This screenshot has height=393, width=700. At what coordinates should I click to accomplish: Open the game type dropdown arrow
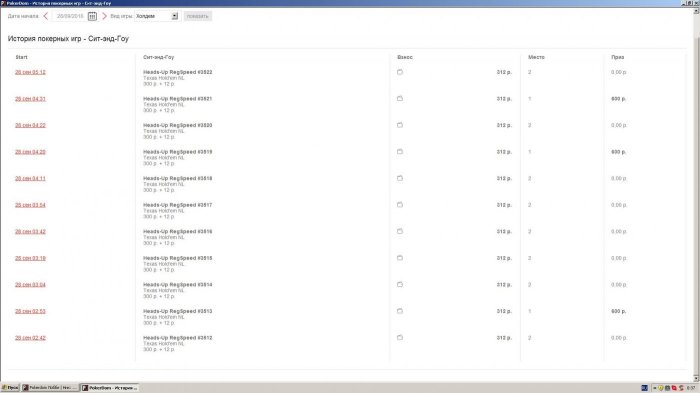(x=175, y=16)
